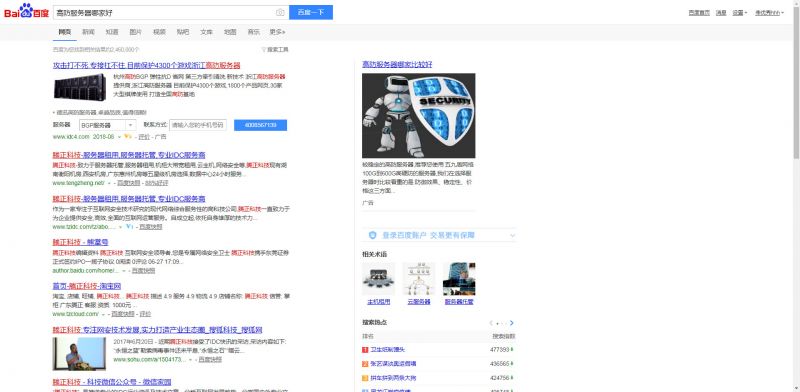
Task: Open the settings dropdown at top right
Action: click(x=740, y=13)
